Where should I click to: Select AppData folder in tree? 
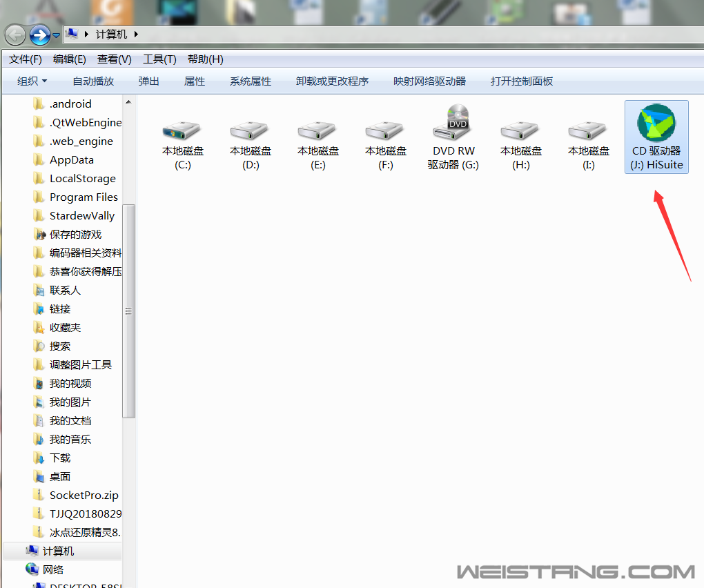click(63, 160)
